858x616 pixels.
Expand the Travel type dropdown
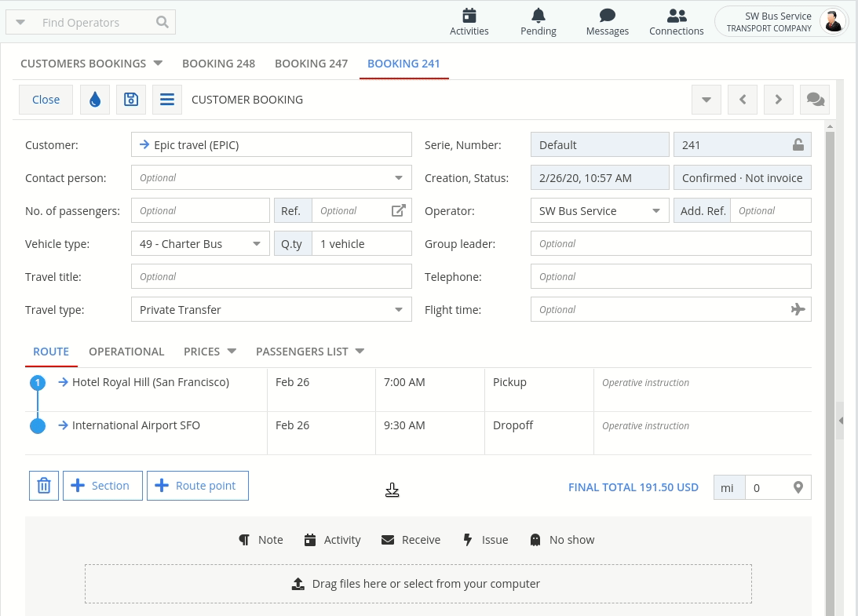398,310
